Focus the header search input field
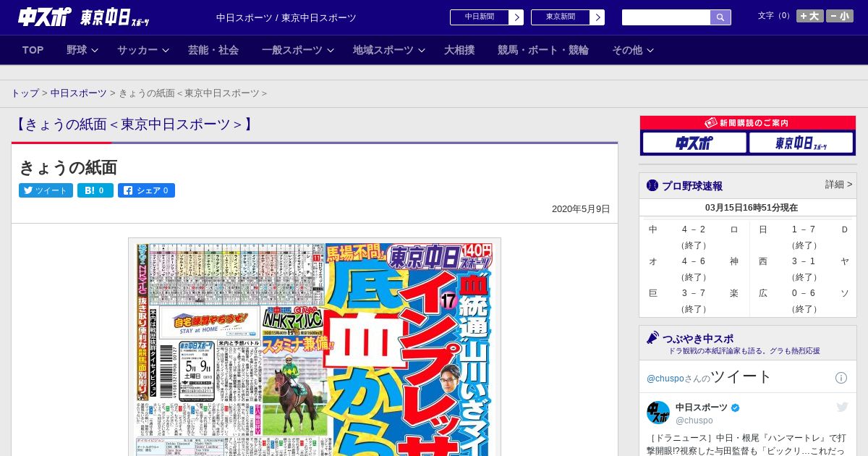This screenshot has height=456, width=868. click(666, 17)
